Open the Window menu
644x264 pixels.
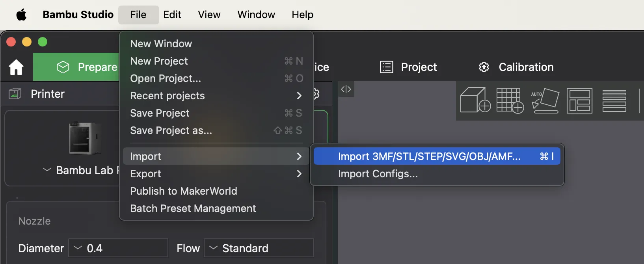(x=256, y=15)
